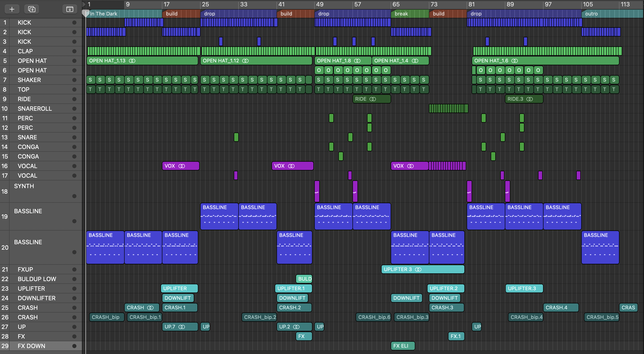The width and height of the screenshot is (644, 354).
Task: Toggle the dot on FX DOWN track
Action: pyautogui.click(x=74, y=346)
